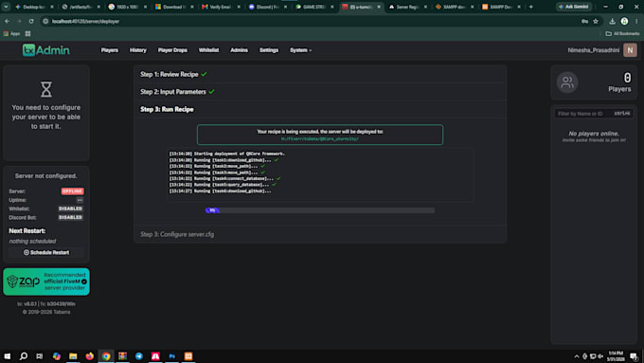Open the Settings page

[269, 50]
